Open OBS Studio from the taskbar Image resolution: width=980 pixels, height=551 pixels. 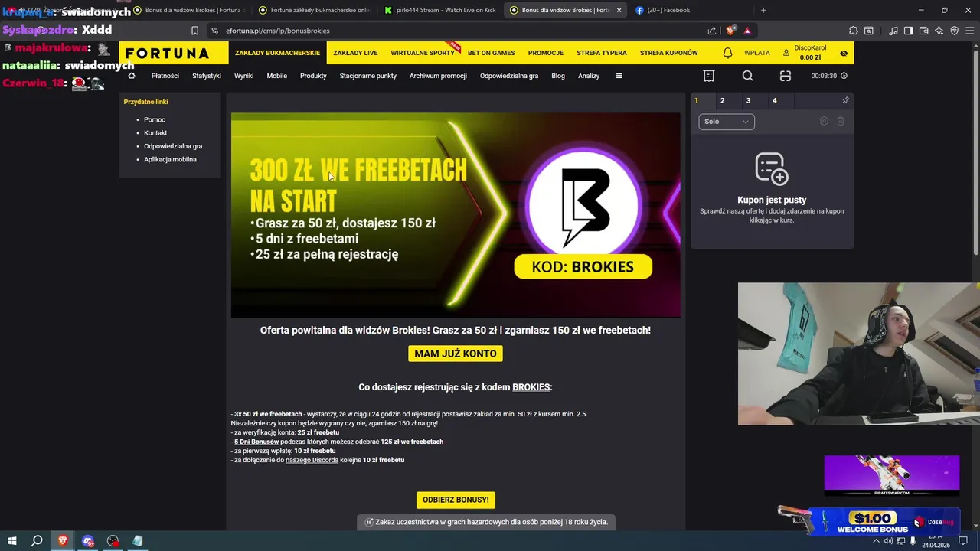coord(113,541)
